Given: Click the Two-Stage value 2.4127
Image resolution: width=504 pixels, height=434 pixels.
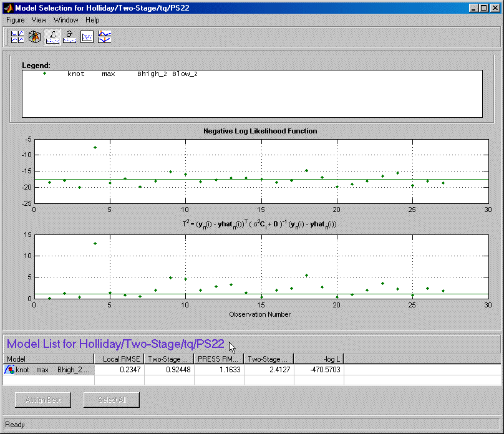Looking at the screenshot, I should point(280,370).
